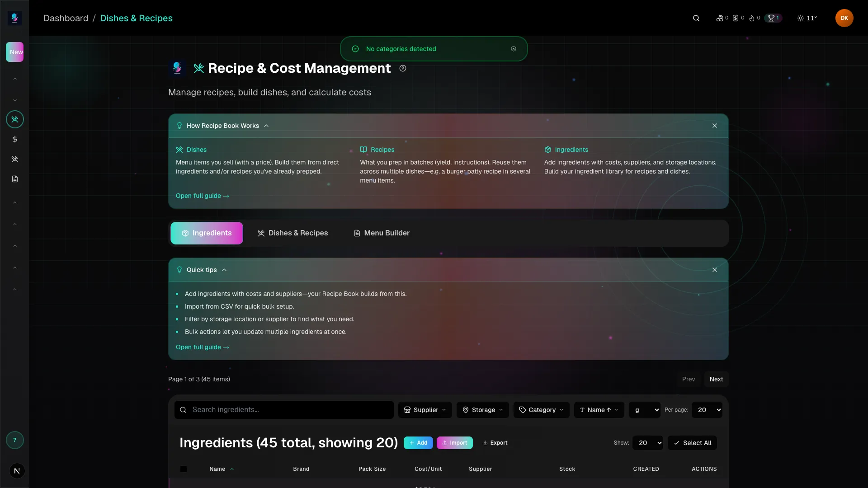
Task: Click the crossed utensils icon beside page title
Action: pos(199,68)
